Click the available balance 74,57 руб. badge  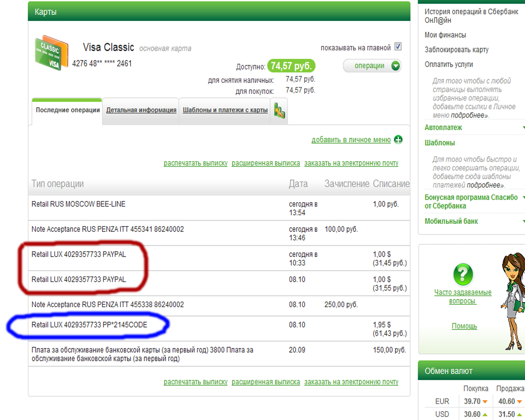[291, 66]
